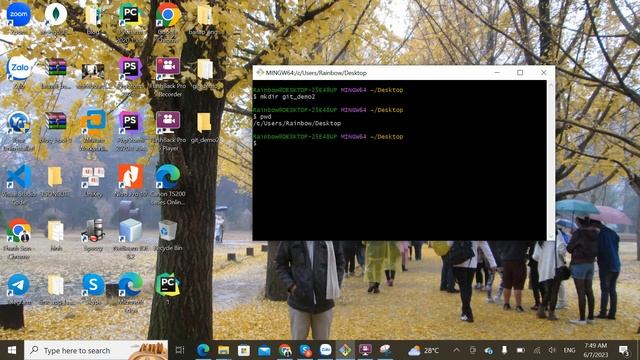Open Task View on the taskbar

(180, 350)
